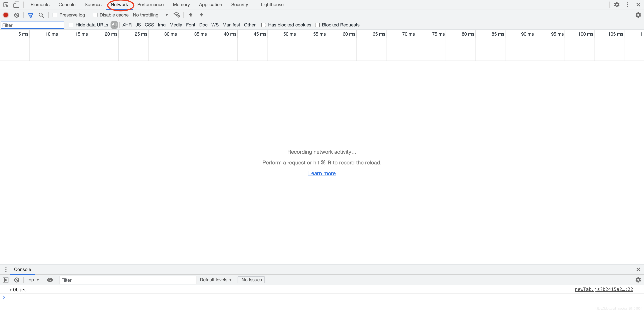Click the filter network requests icon

point(31,15)
